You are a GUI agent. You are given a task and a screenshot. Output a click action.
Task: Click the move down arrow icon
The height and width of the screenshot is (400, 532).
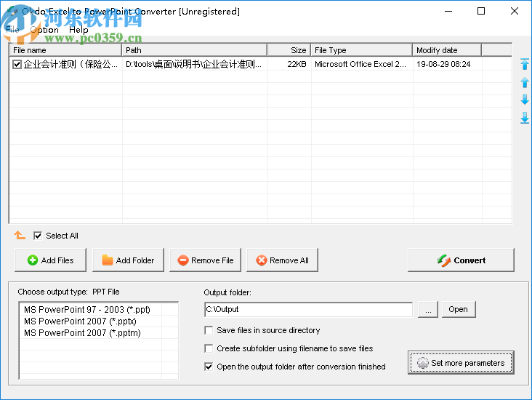tap(525, 100)
